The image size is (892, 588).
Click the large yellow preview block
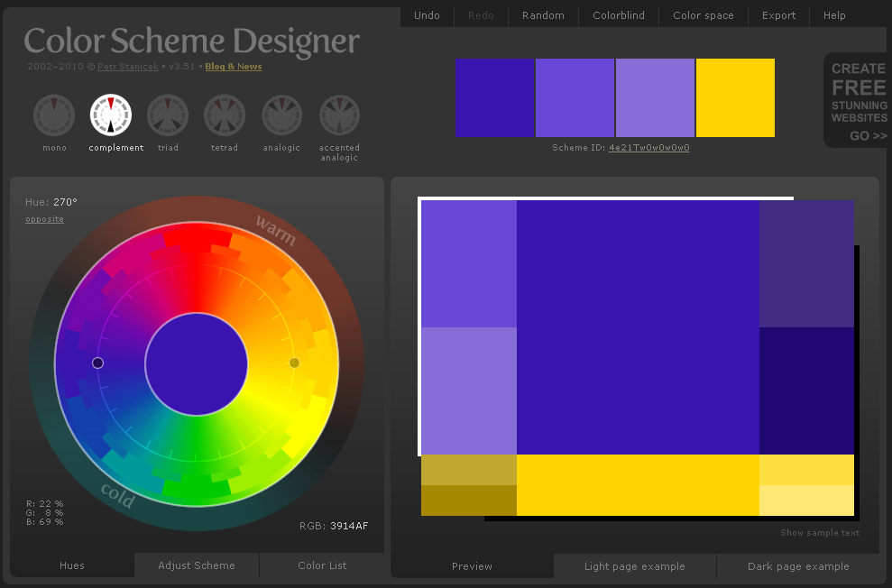pos(638,485)
